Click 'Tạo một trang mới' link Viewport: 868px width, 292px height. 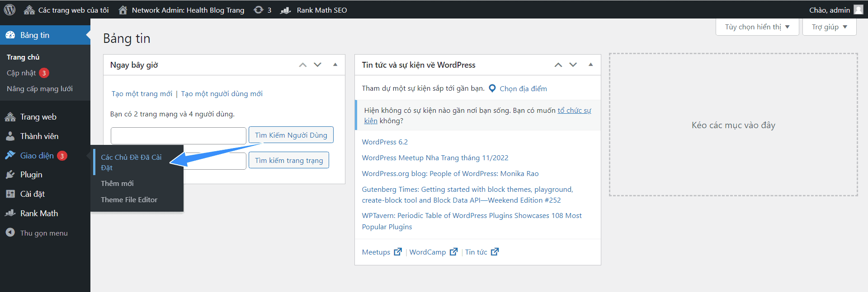(x=142, y=94)
